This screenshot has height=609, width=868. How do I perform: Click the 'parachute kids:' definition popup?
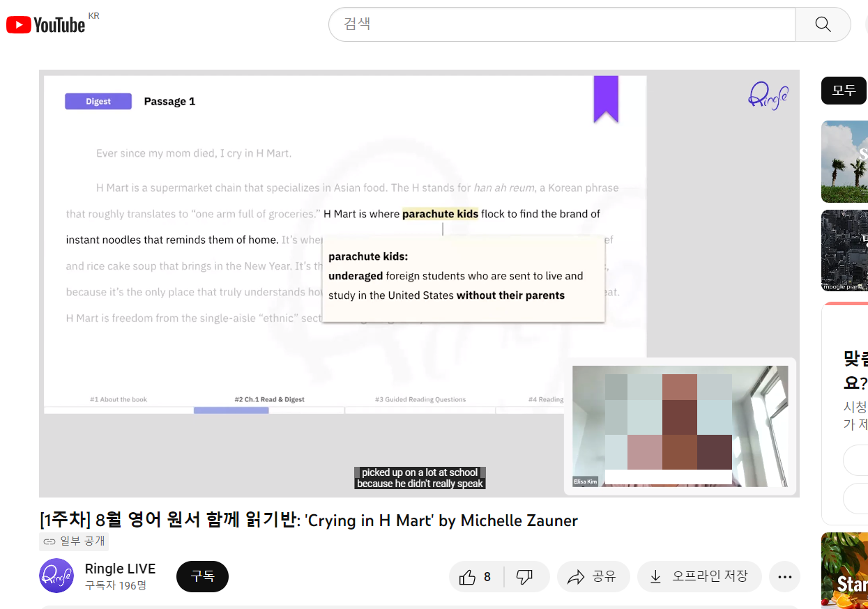click(x=464, y=279)
